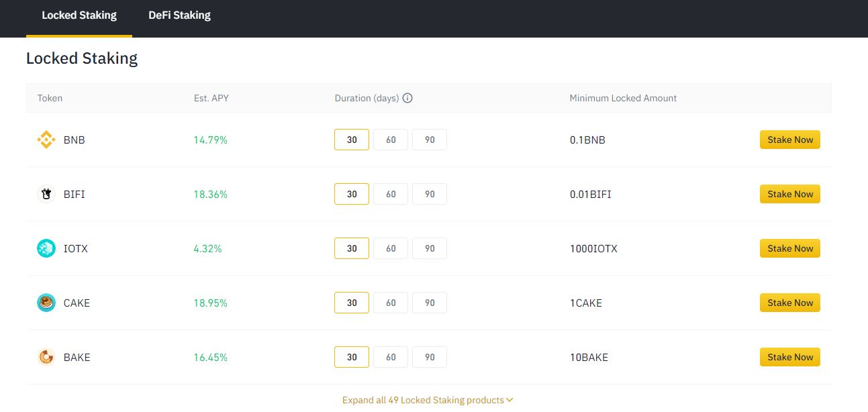The image size is (868, 412).
Task: Choose 30 days duration for BAKE
Action: (352, 357)
